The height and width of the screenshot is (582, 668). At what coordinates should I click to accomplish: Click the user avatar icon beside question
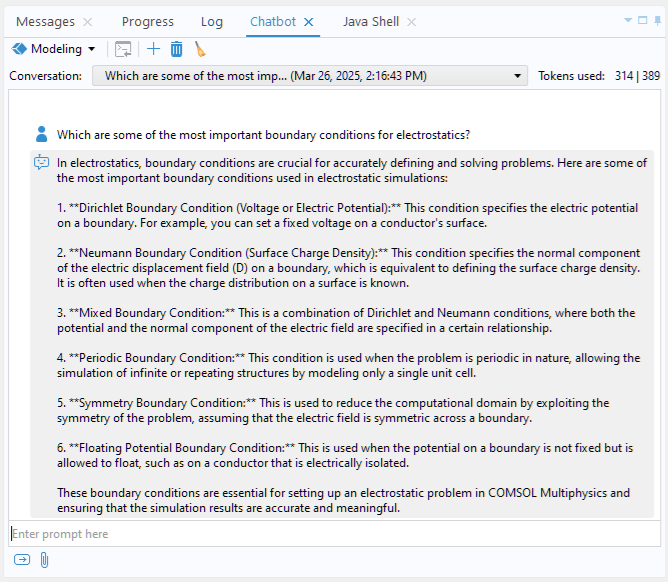click(x=41, y=134)
